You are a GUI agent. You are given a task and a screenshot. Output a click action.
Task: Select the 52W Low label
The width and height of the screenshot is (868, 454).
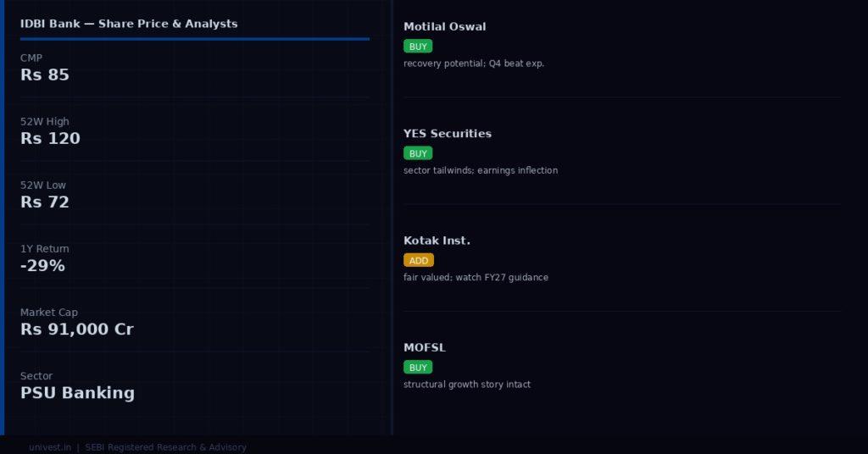click(43, 185)
